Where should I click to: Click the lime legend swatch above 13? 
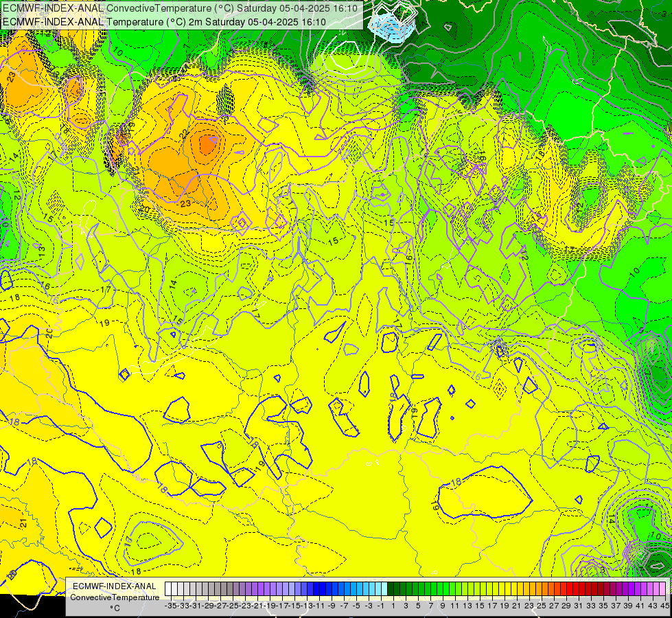click(465, 588)
